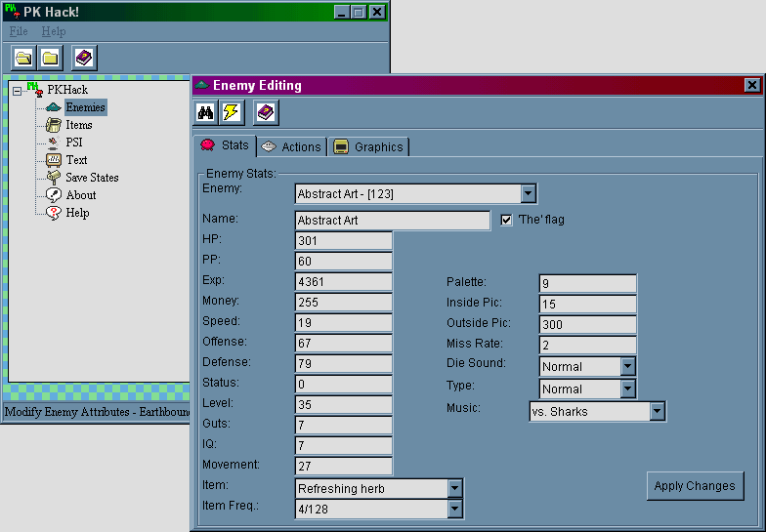
Task: Click the HP field showing 301
Action: 344,240
